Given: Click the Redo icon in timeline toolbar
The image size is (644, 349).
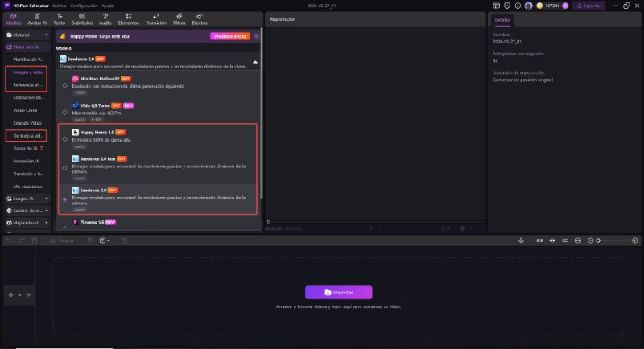Looking at the screenshot, I should (22, 240).
